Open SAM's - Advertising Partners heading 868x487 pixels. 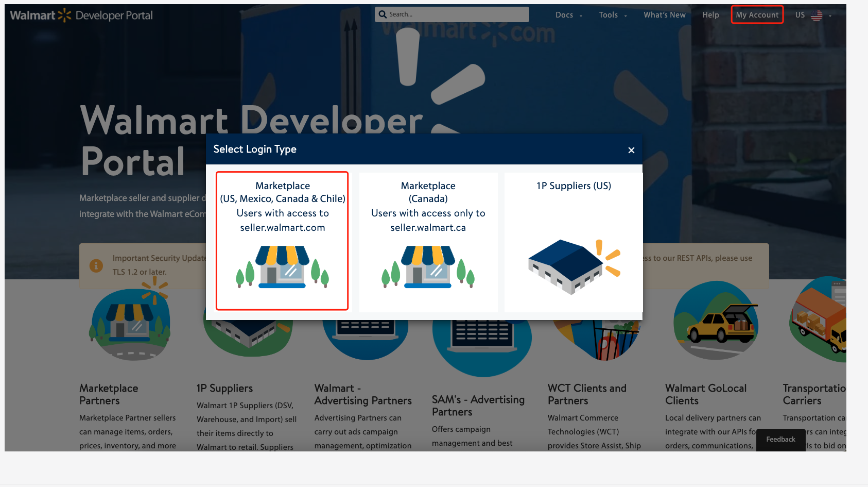coord(478,406)
